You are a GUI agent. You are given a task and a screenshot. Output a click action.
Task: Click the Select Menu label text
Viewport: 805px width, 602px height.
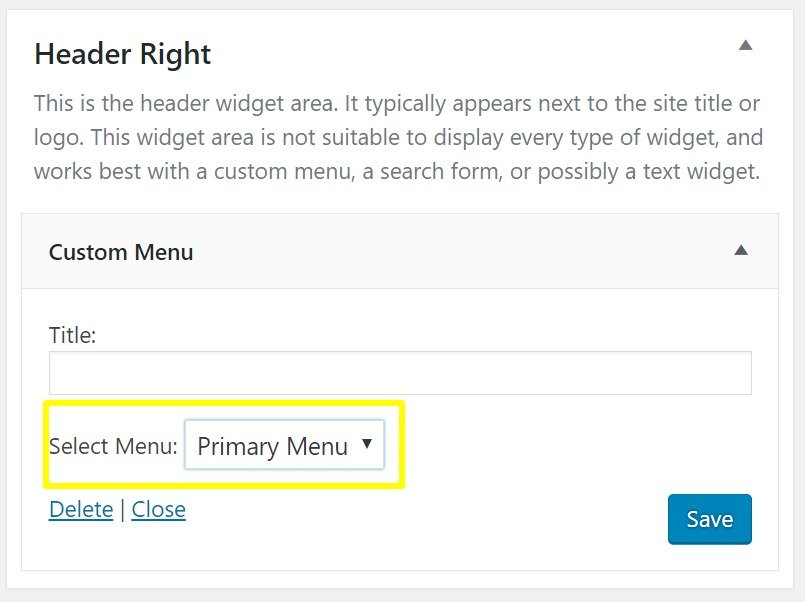(112, 446)
